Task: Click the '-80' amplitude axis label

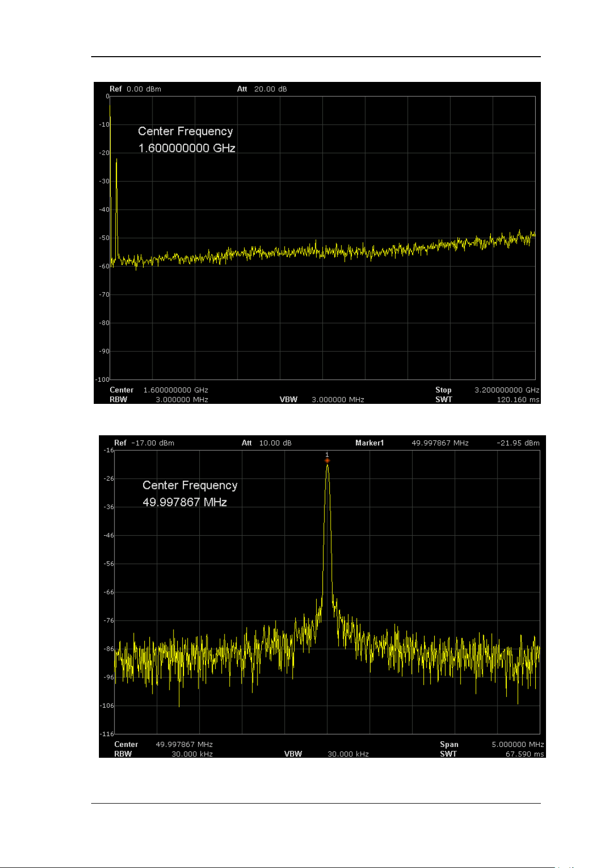Action: tap(104, 323)
